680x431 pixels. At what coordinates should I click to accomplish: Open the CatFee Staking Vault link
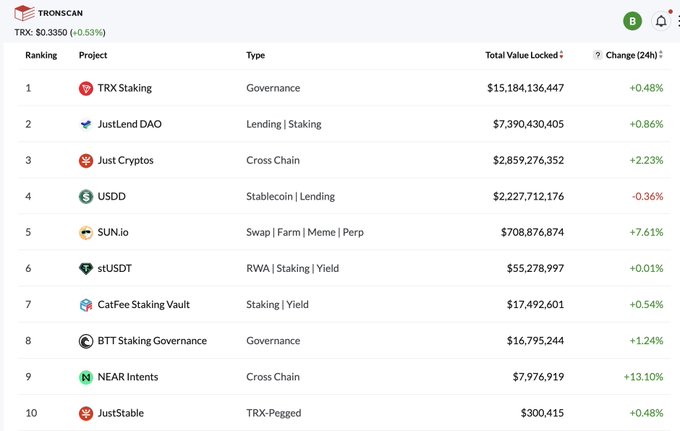click(x=144, y=304)
